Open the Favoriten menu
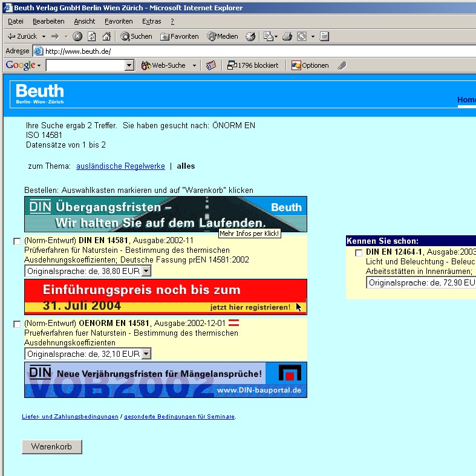Viewport: 476px width, 476px height. (x=119, y=21)
